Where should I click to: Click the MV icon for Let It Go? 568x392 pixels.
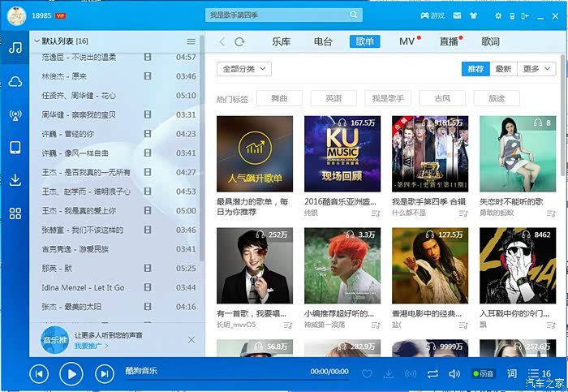(148, 287)
